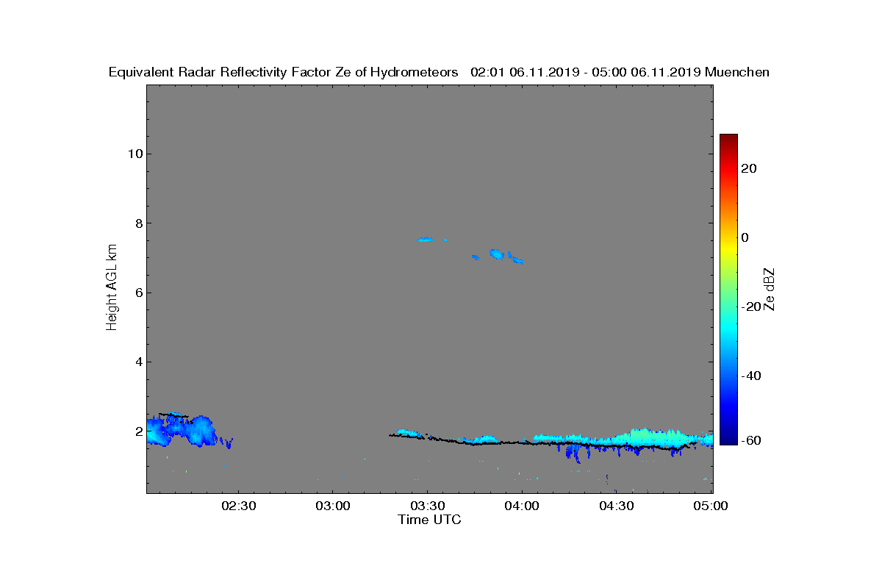Click the dark blue bottom of colorbar
The width and height of the screenshot is (882, 588).
(728, 439)
